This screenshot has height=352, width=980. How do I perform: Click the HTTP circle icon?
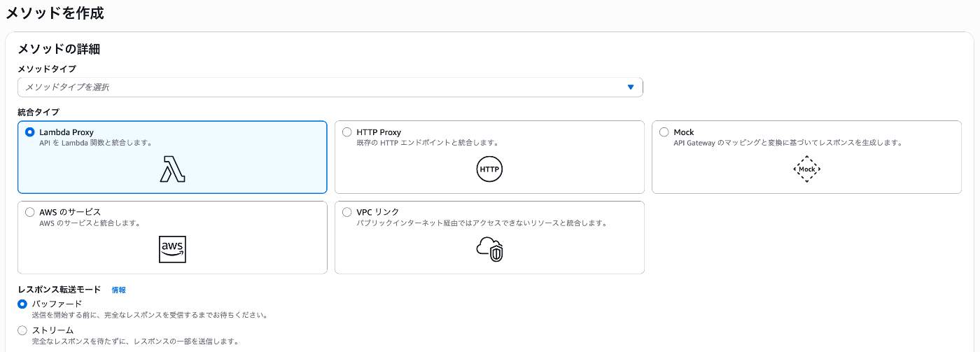(x=489, y=169)
